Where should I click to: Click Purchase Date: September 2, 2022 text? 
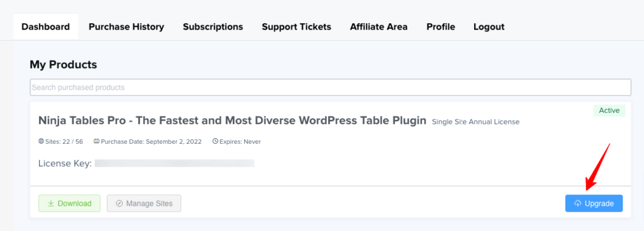tap(151, 142)
